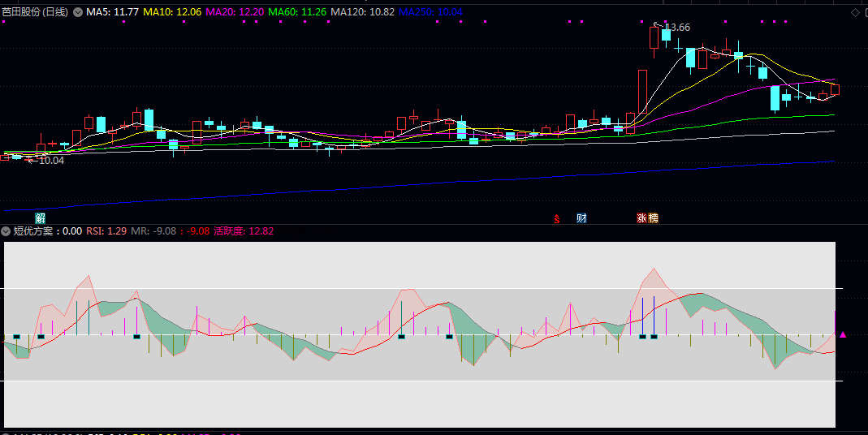Click the 涨 price-rise marker icon
The width and height of the screenshot is (868, 435).
tap(641, 218)
